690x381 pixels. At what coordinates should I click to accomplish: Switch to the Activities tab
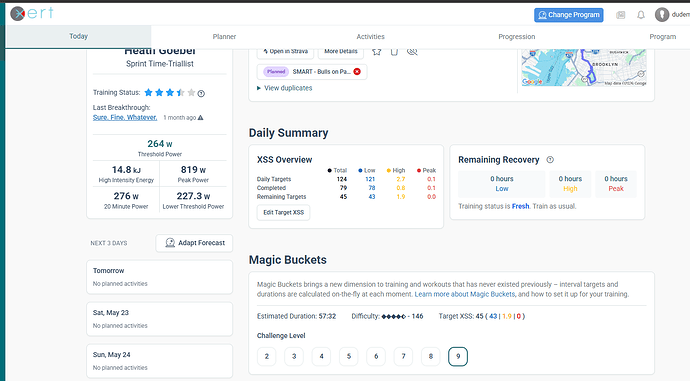371,37
